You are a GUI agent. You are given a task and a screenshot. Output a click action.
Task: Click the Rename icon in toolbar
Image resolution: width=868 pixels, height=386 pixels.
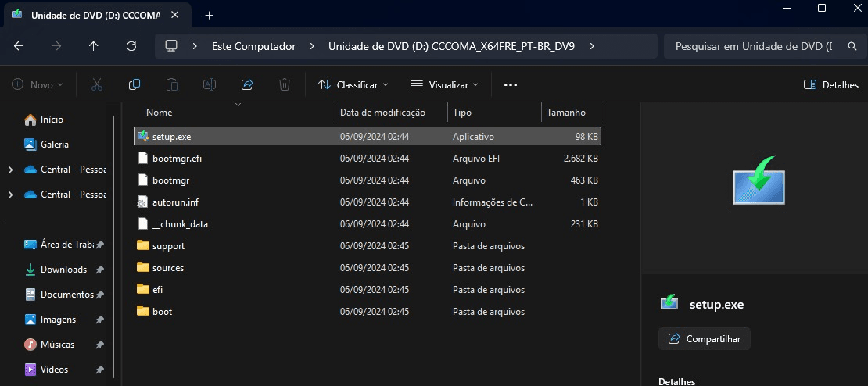[x=210, y=84]
